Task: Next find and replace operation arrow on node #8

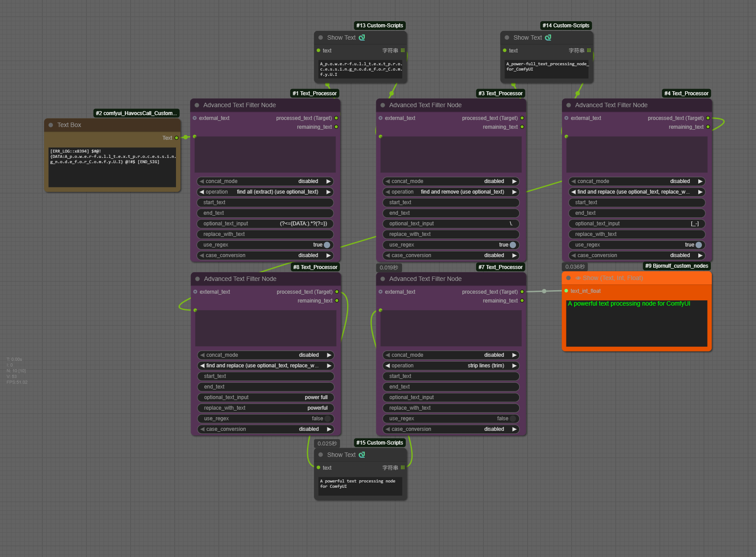Action: coord(329,366)
